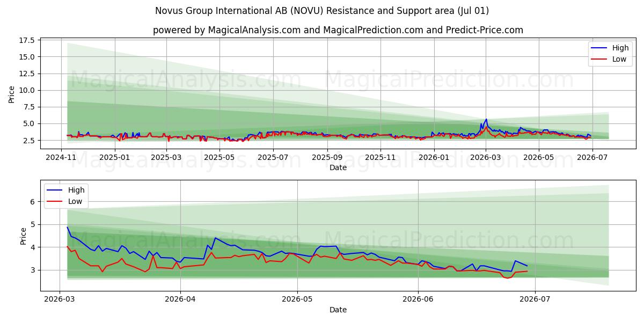
Task: Click the '2026-03' tick on lower chart
Action: pos(60,299)
